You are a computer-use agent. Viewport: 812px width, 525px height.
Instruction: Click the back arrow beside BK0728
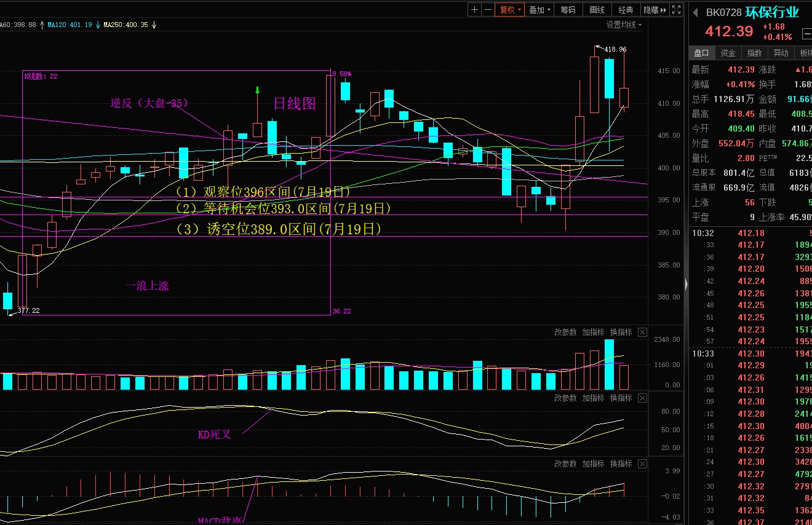[x=695, y=13]
